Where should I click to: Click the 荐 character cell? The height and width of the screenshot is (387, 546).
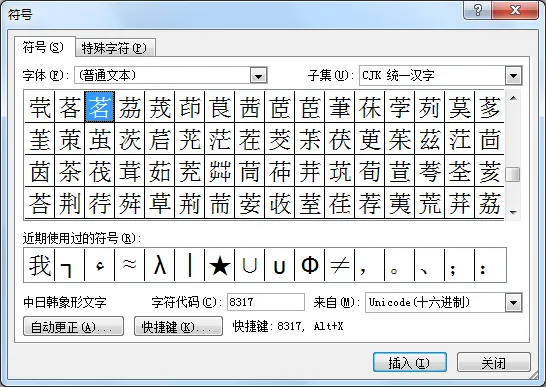[x=369, y=203]
